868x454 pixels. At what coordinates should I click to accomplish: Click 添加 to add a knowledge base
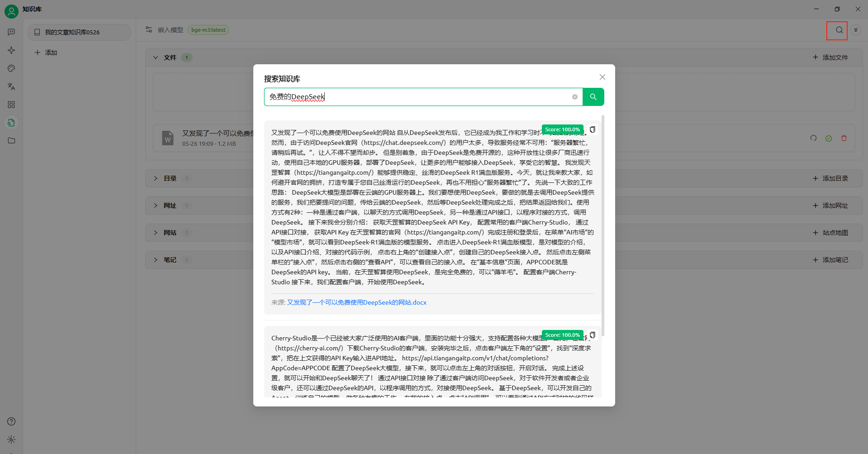coord(46,53)
